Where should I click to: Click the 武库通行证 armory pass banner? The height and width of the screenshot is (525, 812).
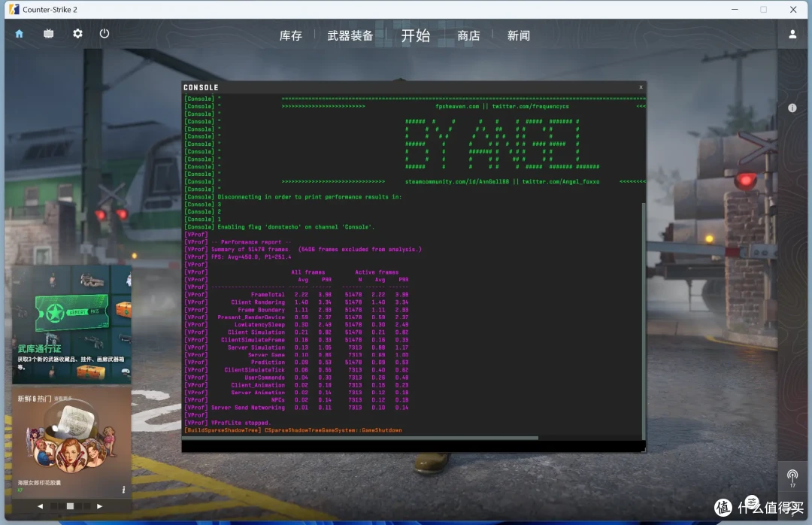point(71,325)
